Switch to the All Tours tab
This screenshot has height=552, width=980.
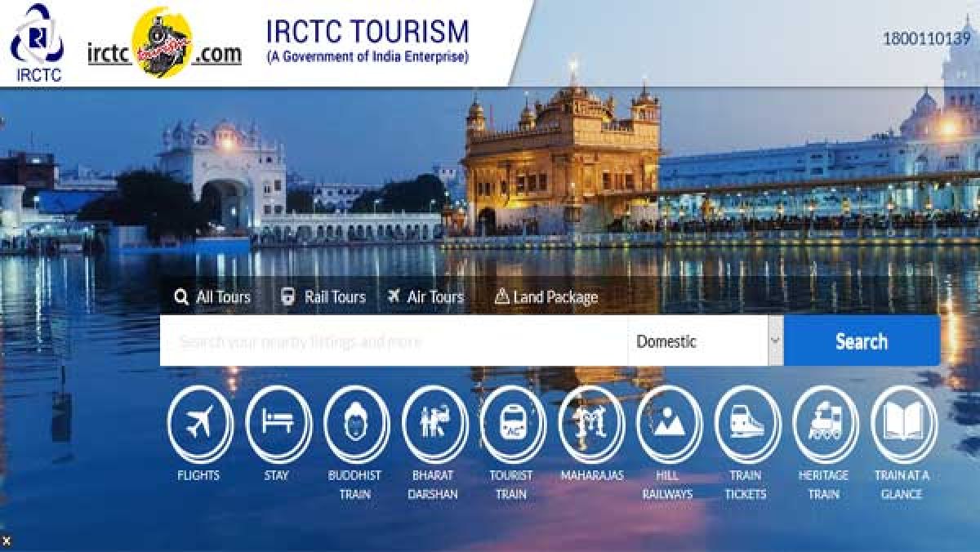click(212, 297)
